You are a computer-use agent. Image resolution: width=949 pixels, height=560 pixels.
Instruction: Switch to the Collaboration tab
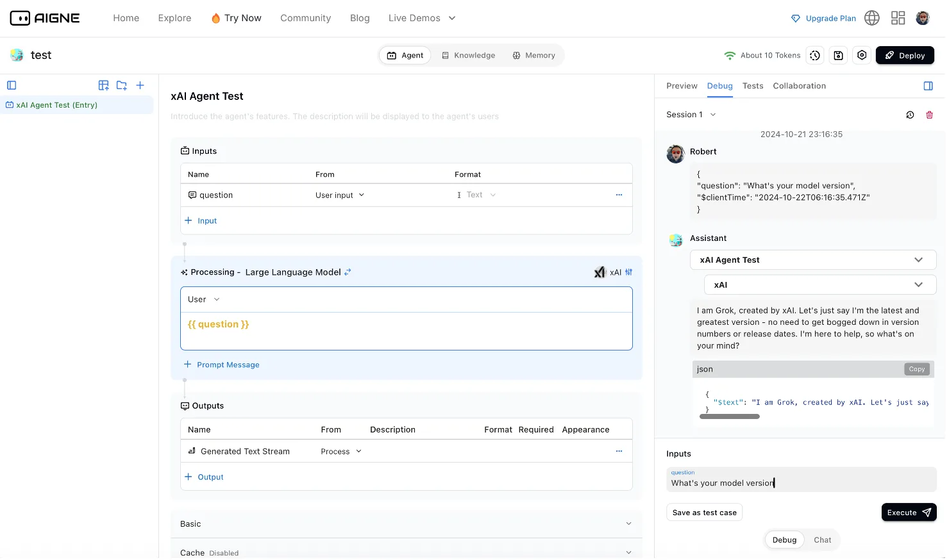pyautogui.click(x=799, y=86)
